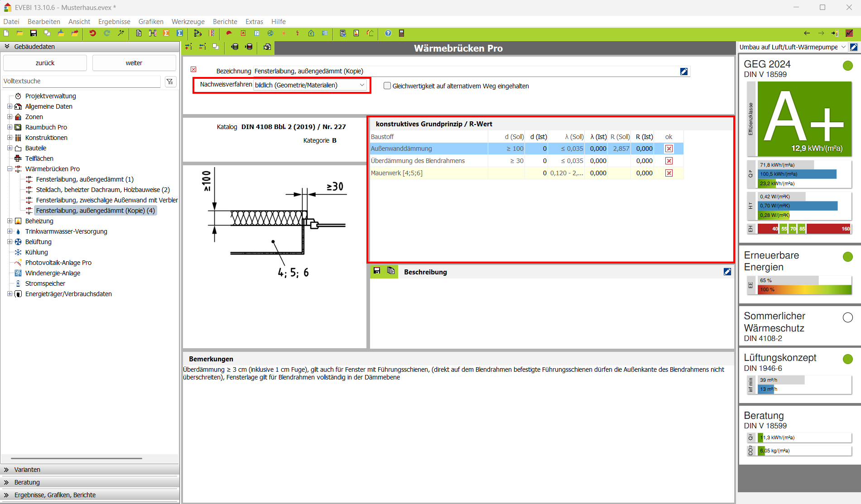Click the zurück button
Image resolution: width=861 pixels, height=504 pixels.
[45, 63]
